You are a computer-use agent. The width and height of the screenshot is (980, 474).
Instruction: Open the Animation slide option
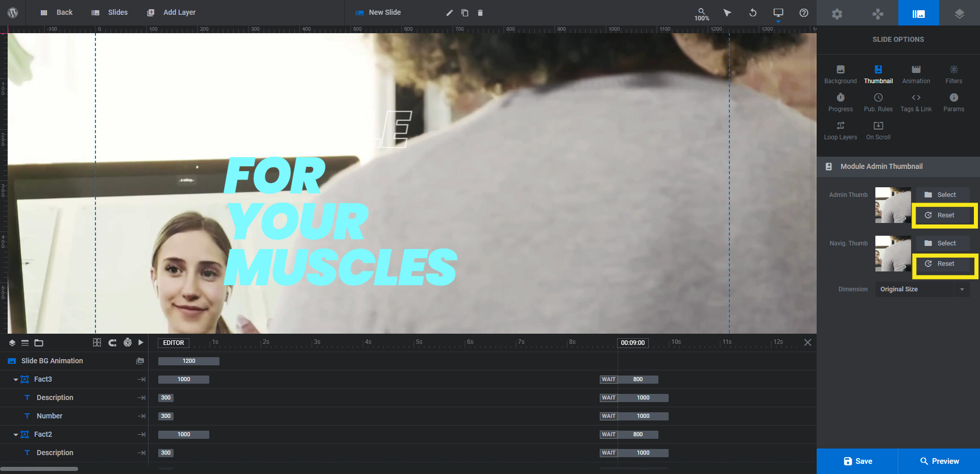(916, 74)
